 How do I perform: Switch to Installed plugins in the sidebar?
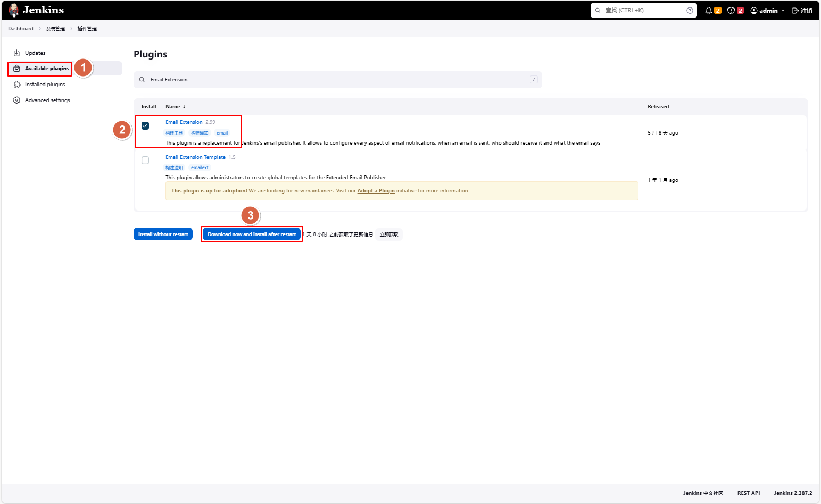65,85
